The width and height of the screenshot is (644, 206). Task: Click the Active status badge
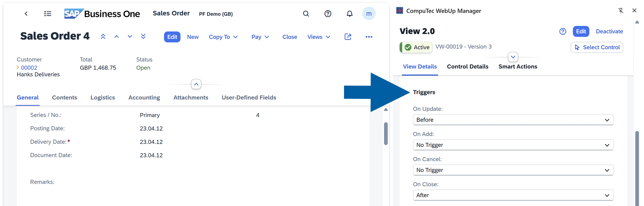click(x=416, y=47)
